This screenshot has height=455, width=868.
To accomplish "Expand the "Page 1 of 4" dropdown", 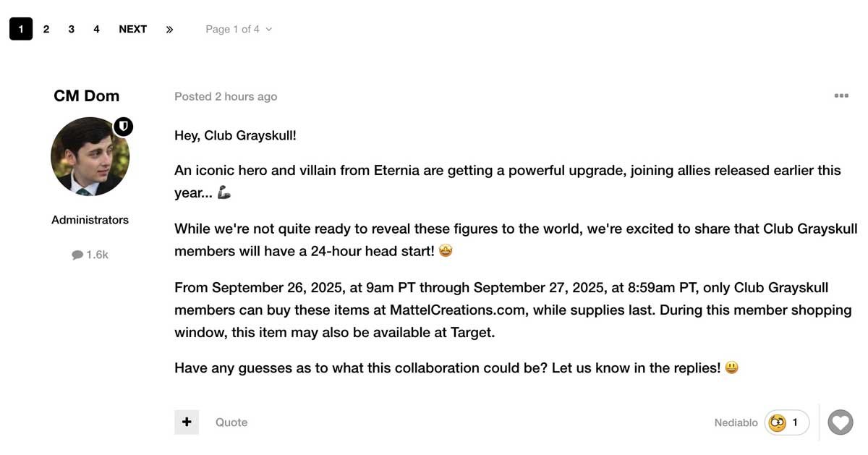I will [239, 29].
